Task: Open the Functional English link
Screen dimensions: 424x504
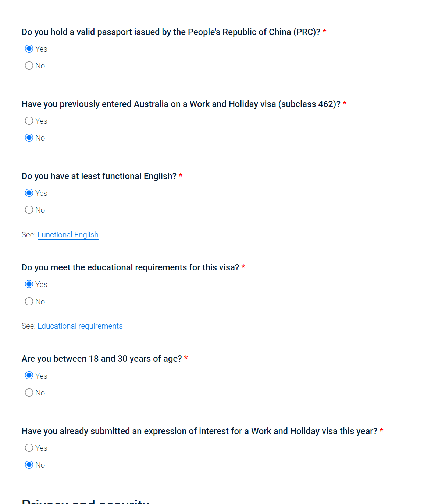Action: tap(68, 235)
